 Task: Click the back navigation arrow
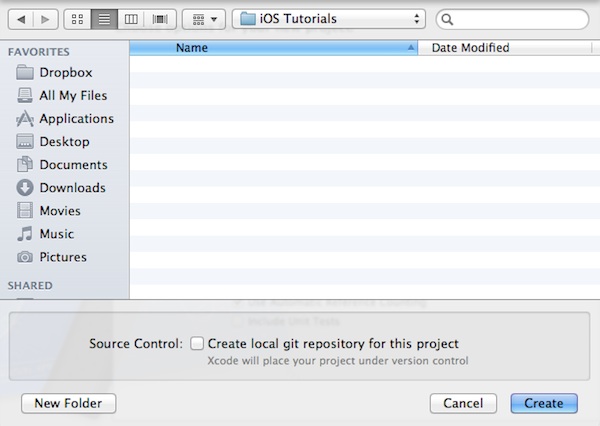coord(23,19)
